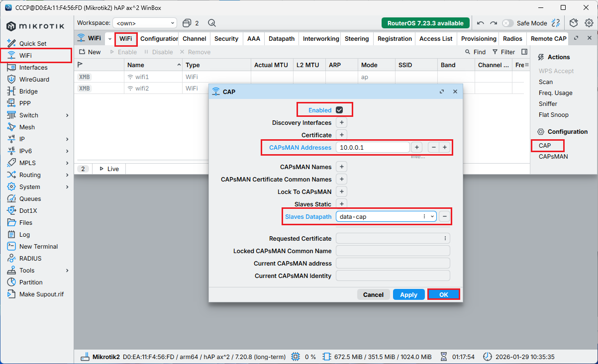
Task: Click the columns menu icon in table header
Action: click(527, 65)
